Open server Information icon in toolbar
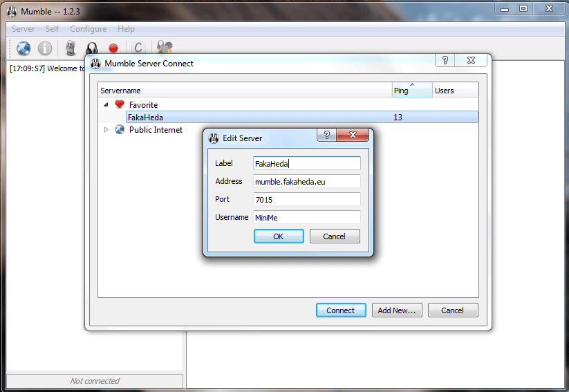This screenshot has width=569, height=392. 45,48
